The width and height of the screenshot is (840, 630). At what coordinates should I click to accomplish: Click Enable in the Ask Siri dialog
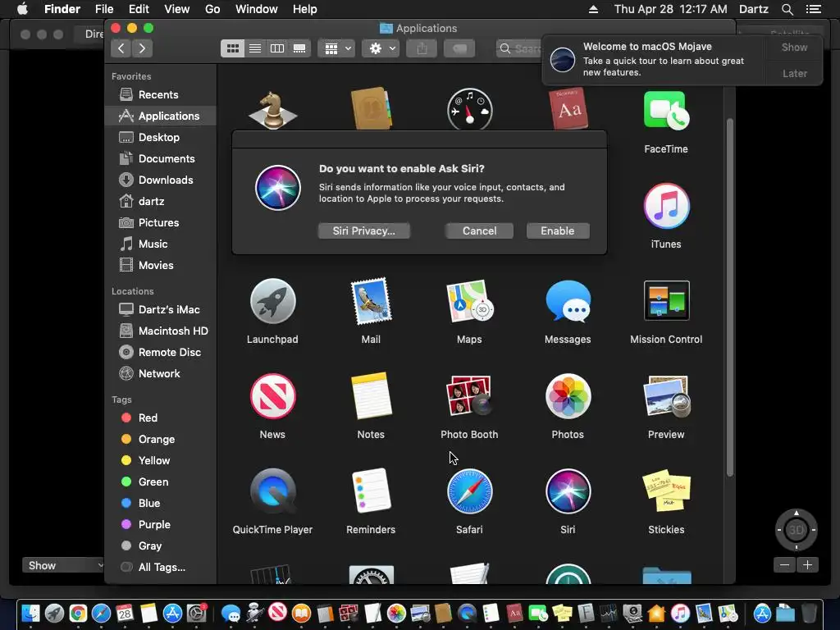[558, 231]
